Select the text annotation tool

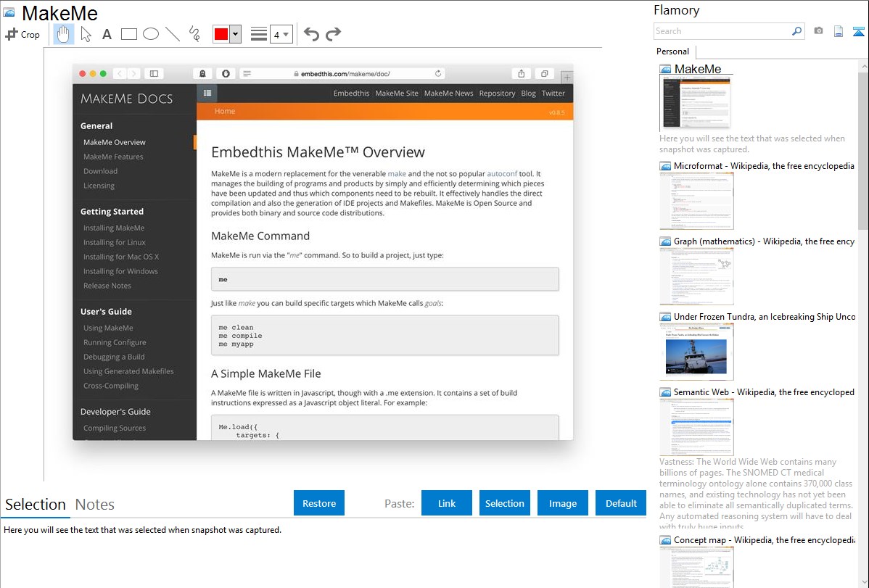tap(107, 34)
